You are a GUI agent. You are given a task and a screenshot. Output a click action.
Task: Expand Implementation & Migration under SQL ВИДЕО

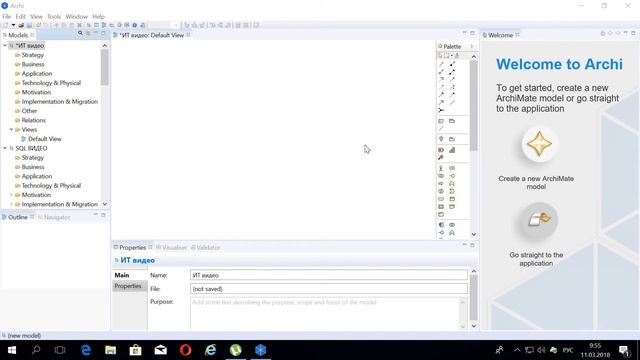[11, 204]
